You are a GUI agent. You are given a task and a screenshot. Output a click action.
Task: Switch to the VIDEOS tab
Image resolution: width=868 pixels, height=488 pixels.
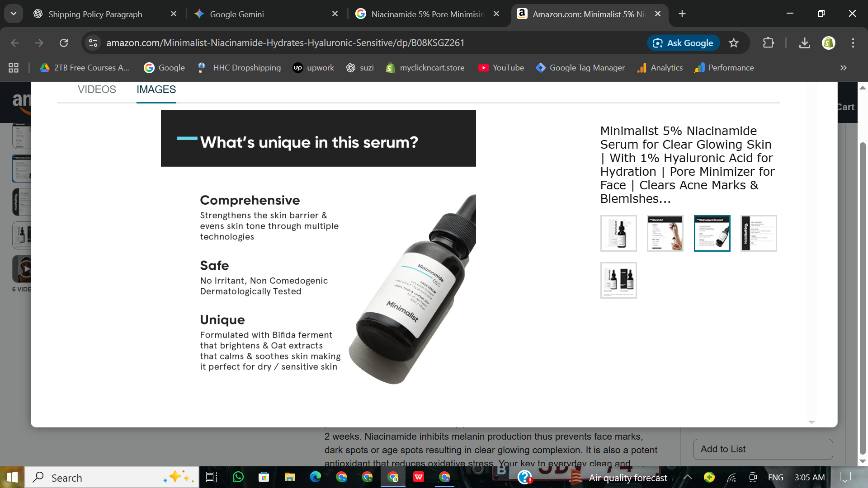97,89
